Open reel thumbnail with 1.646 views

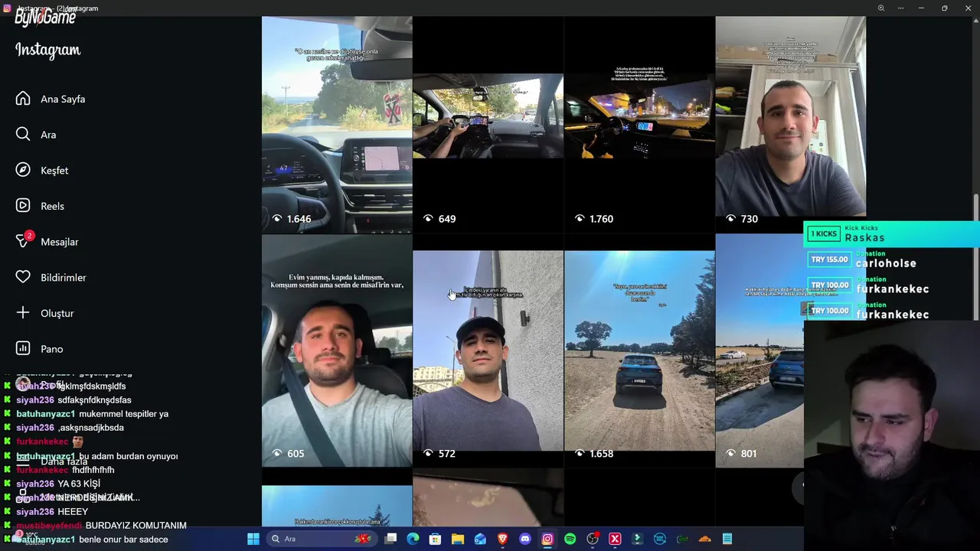(x=337, y=125)
